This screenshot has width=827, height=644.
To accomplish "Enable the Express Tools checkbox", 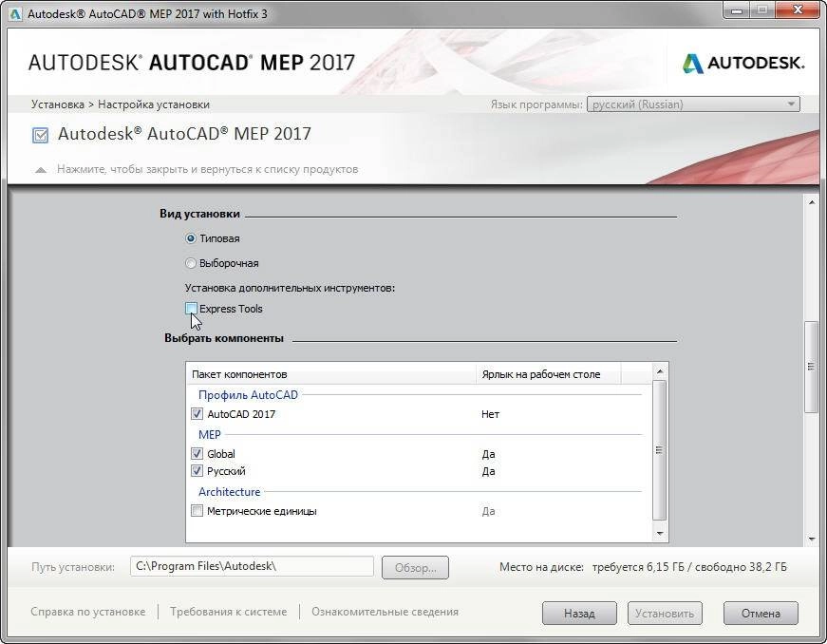I will 192,308.
